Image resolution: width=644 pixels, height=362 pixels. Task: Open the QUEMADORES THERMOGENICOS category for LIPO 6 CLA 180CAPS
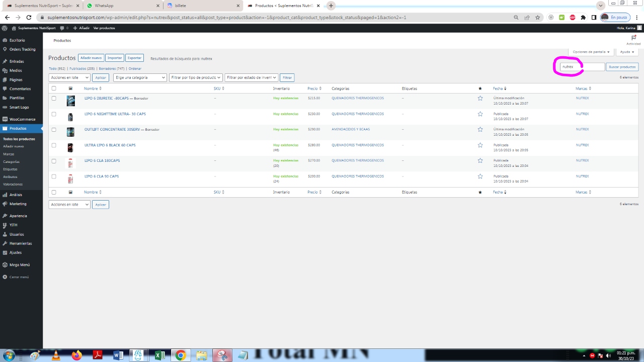358,161
